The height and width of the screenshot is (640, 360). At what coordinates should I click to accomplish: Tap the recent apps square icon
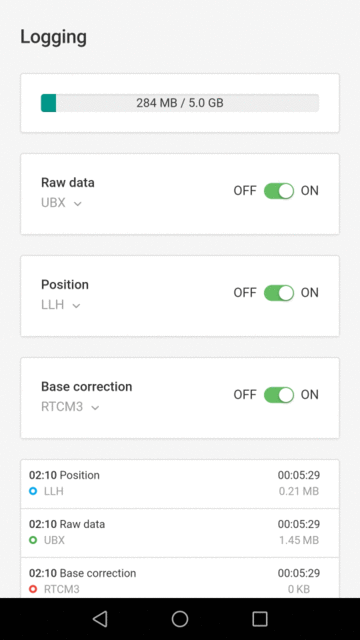260,619
